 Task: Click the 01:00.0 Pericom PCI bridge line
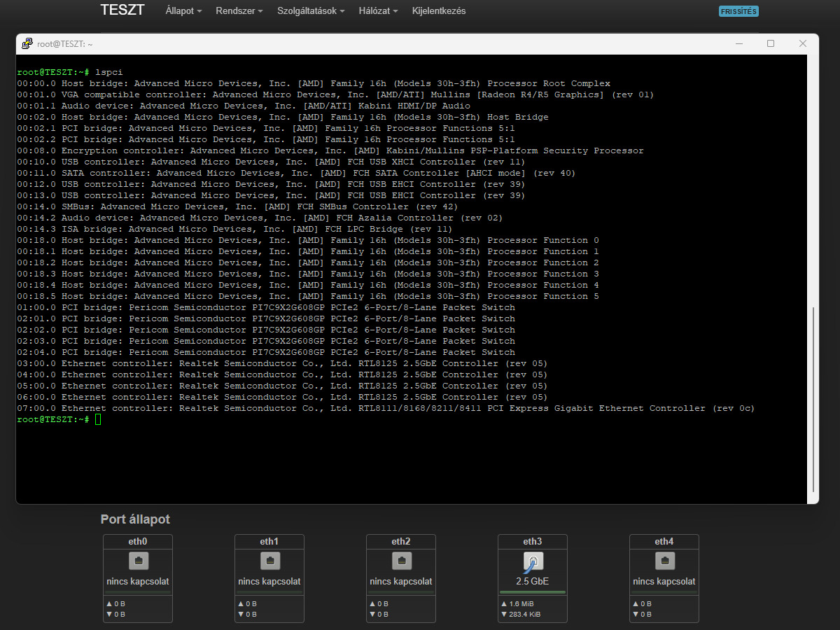[266, 307]
